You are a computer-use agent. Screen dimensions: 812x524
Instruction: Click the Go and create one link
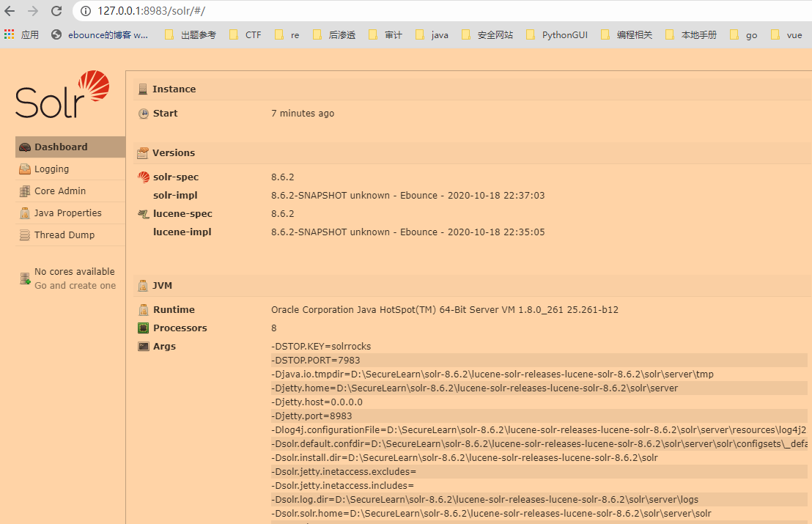(75, 286)
